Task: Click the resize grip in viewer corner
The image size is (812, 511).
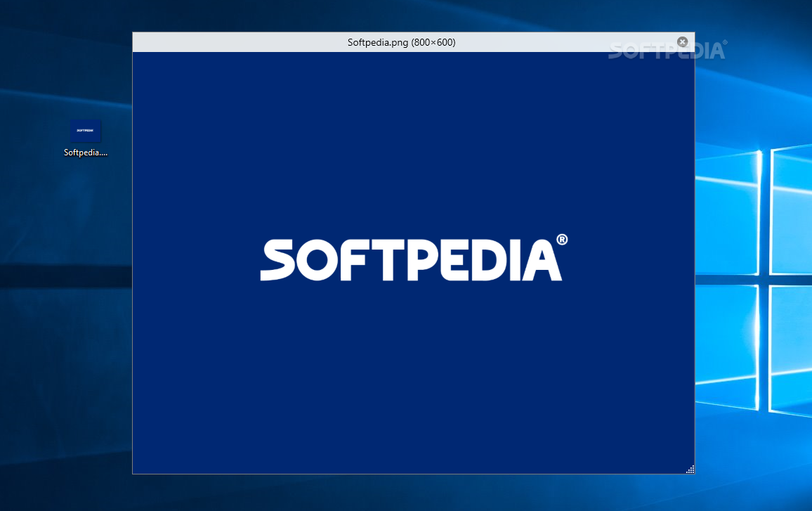Action: (690, 470)
